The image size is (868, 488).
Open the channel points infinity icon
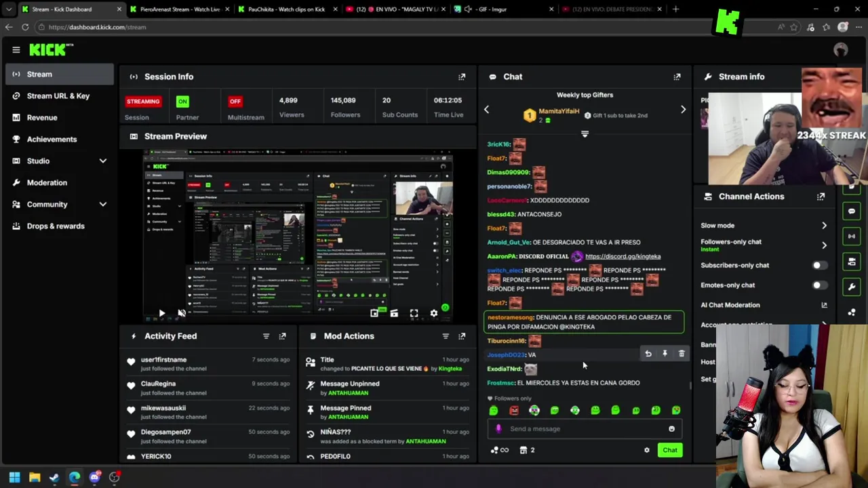tap(500, 450)
